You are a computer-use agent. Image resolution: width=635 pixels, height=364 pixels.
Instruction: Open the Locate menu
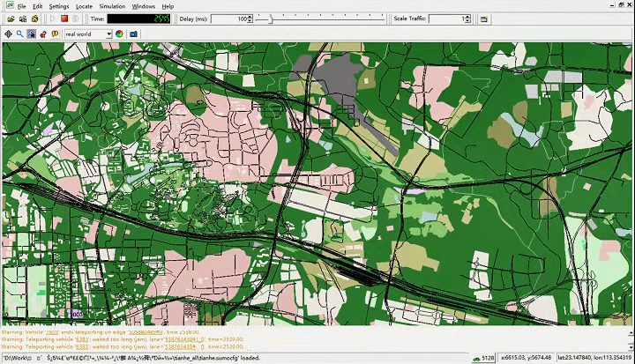(x=84, y=6)
